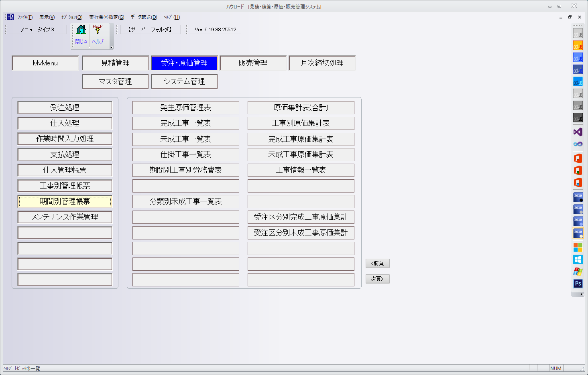Click the HR application logo icon
The width and height of the screenshot is (588, 375).
pos(10,17)
